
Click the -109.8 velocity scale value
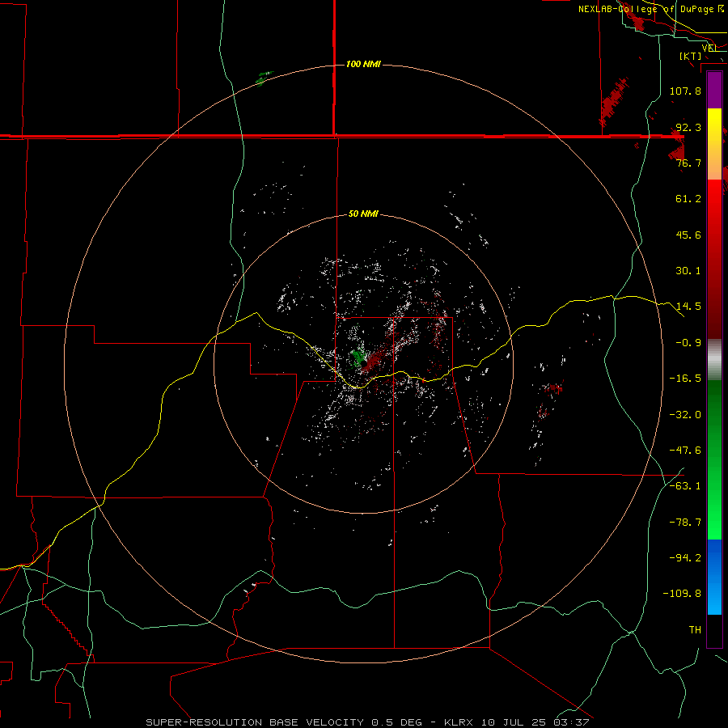682,594
